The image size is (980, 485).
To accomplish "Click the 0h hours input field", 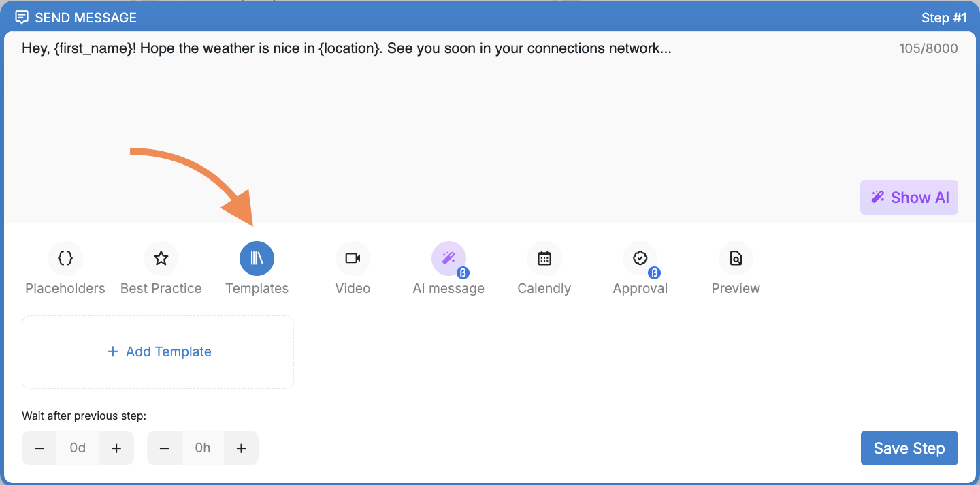I will (x=202, y=448).
